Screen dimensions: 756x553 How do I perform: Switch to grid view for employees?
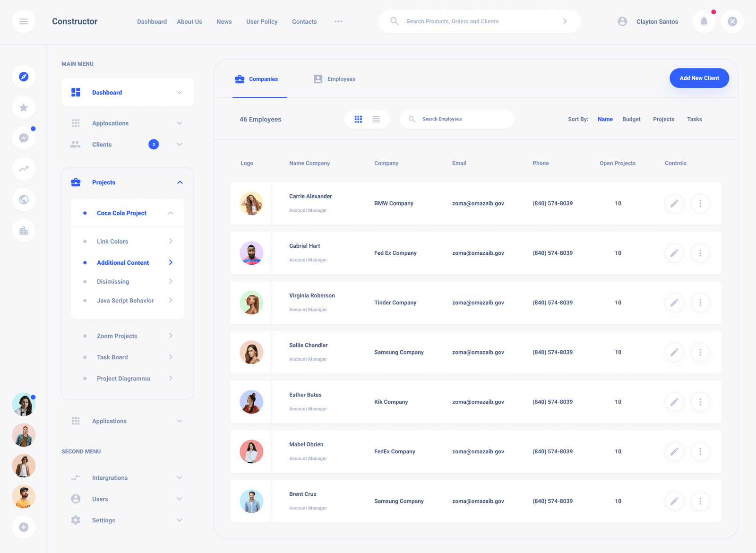(x=358, y=119)
